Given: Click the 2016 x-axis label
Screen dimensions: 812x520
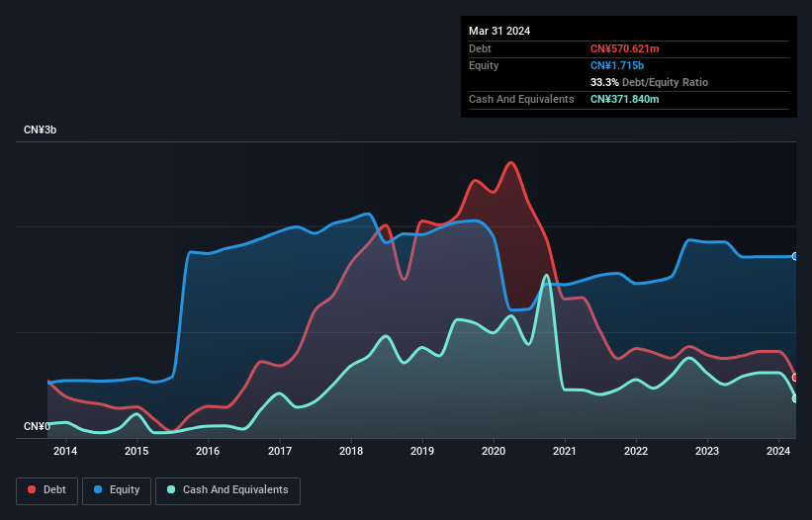Looking at the screenshot, I should [208, 451].
